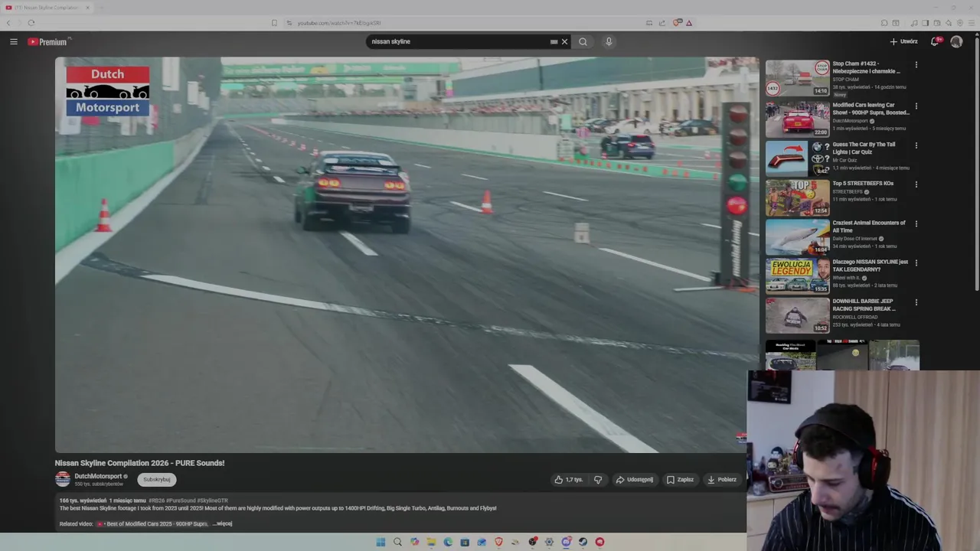This screenshot has height=551, width=980.
Task: Open 'Modified Cars leaving Car Show' thumbnail
Action: coord(797,119)
